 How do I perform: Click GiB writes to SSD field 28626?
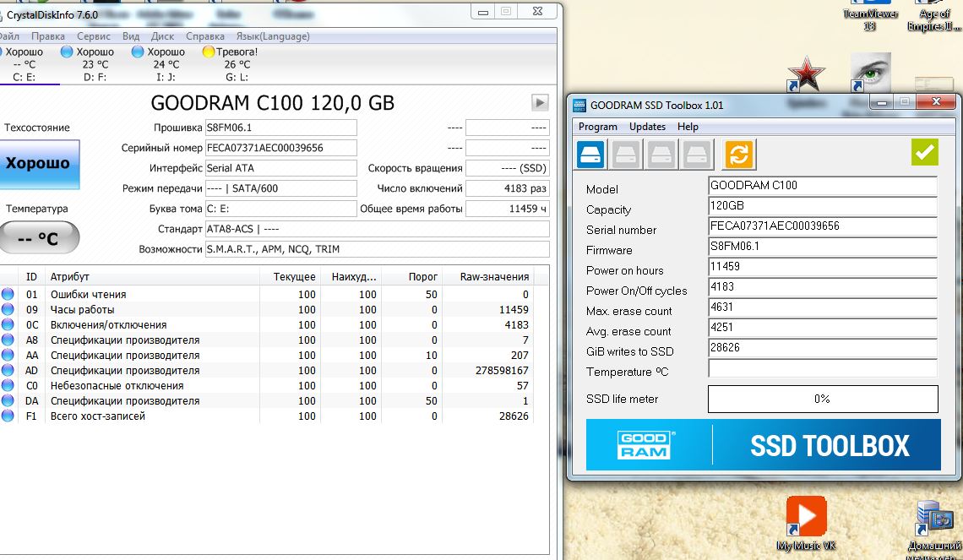point(823,347)
